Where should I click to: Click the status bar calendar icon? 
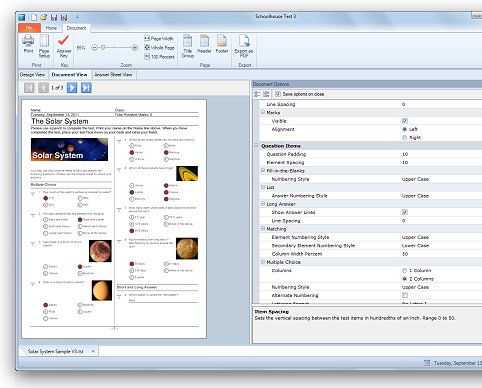[x=427, y=363]
